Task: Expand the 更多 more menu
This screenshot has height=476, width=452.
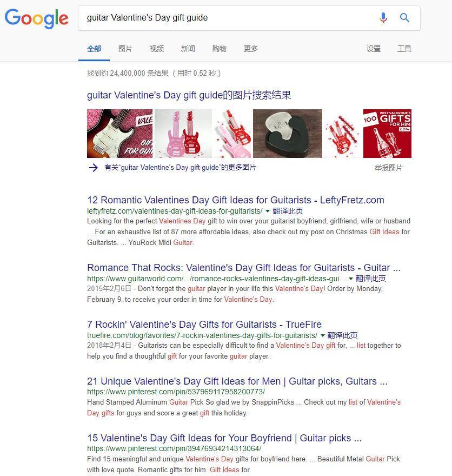Action: (x=251, y=49)
